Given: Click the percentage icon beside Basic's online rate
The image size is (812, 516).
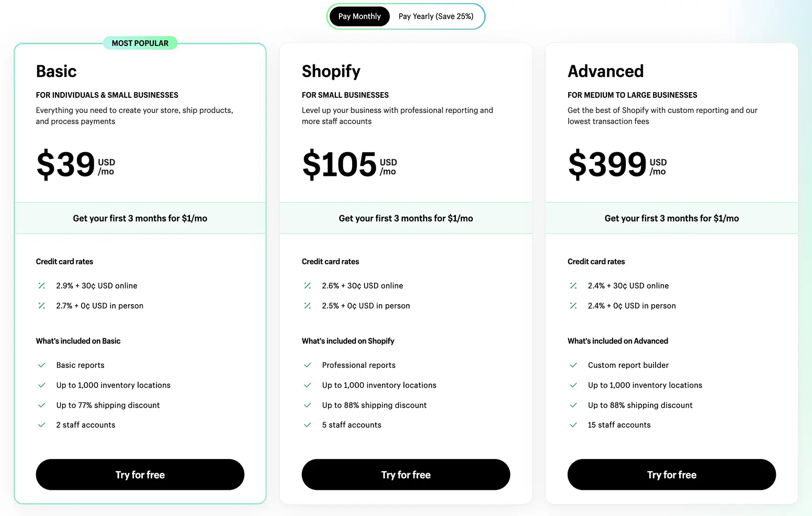Looking at the screenshot, I should (42, 286).
